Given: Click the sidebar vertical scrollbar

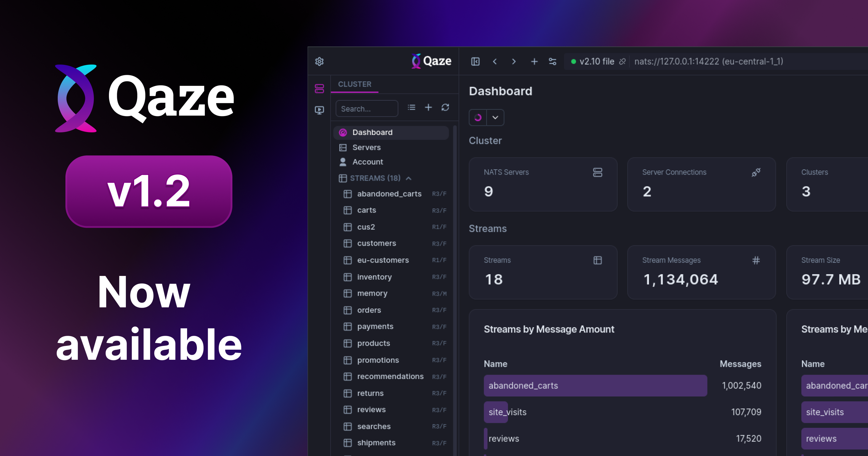Looking at the screenshot, I should tap(455, 290).
